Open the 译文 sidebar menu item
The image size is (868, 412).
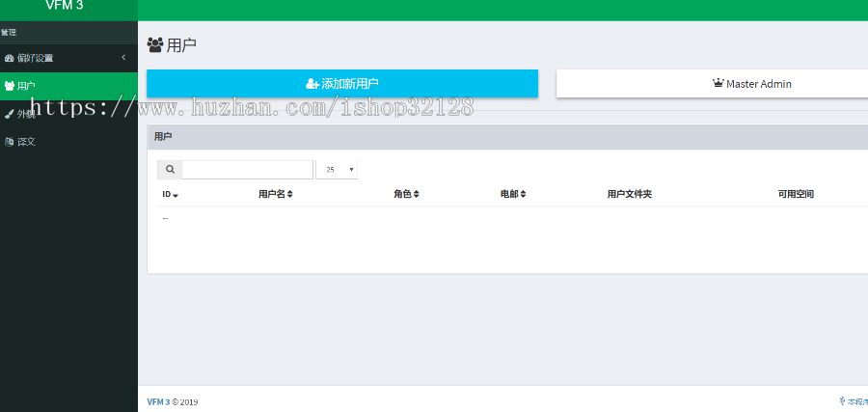[68, 141]
